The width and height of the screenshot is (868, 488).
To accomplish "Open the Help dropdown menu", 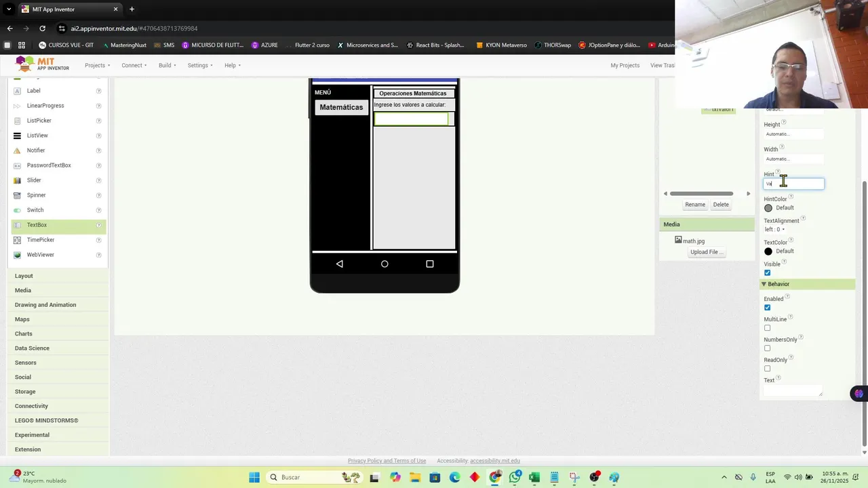I will (x=233, y=65).
